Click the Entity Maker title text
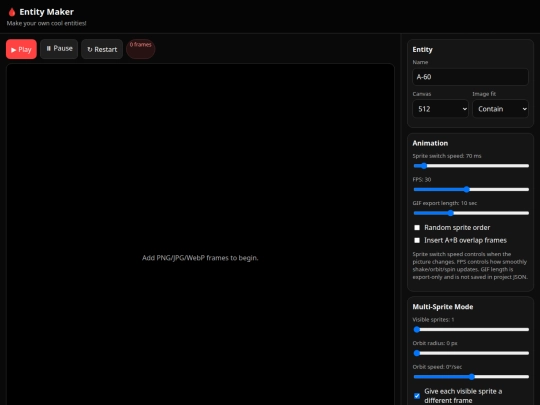 tap(46, 12)
